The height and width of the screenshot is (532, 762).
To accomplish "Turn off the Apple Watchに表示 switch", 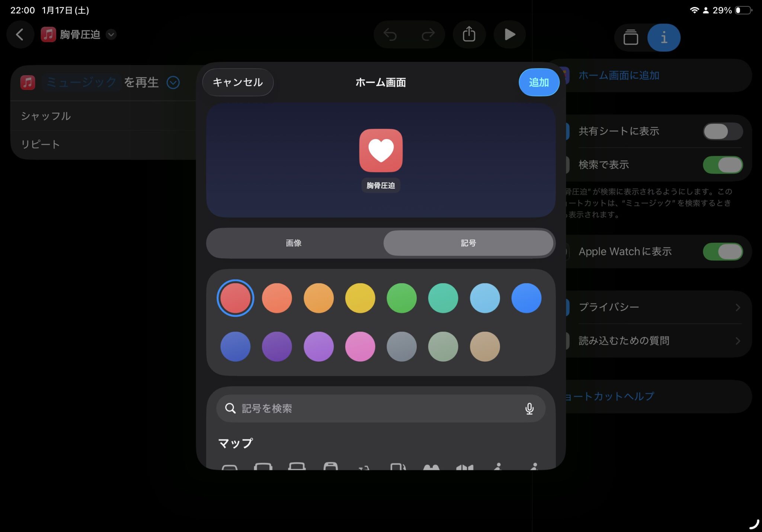I will [723, 252].
